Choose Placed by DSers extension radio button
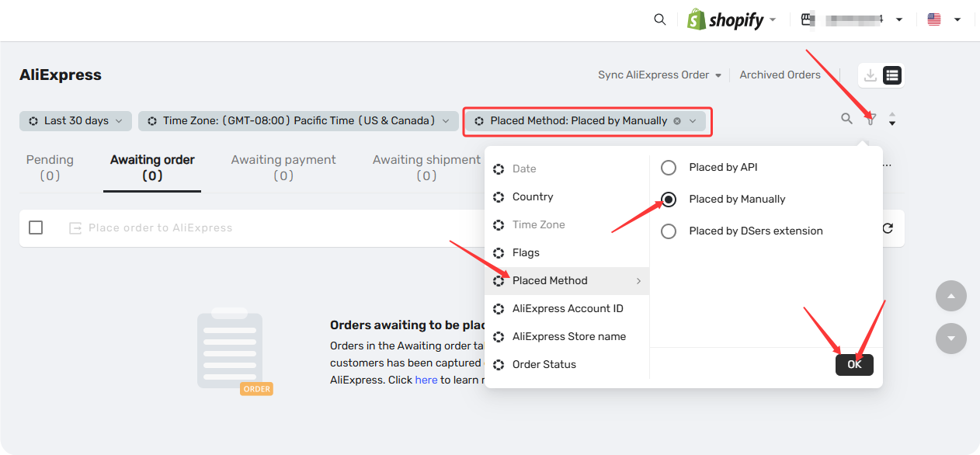Screen dimensions: 980x455 668,231
